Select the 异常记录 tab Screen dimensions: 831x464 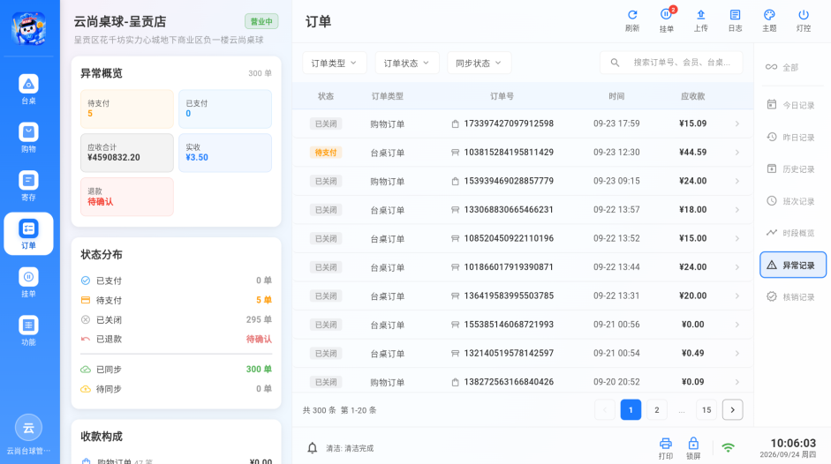coord(793,265)
